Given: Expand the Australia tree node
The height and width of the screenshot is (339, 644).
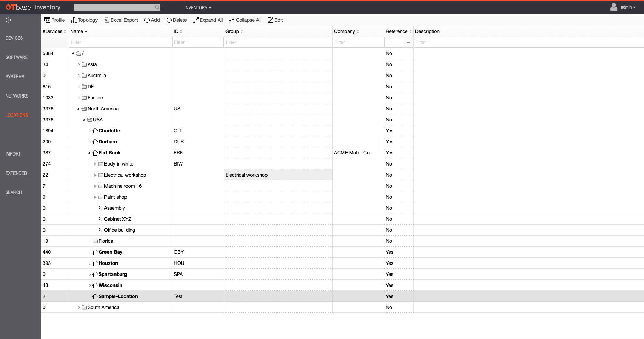Looking at the screenshot, I should [79, 76].
